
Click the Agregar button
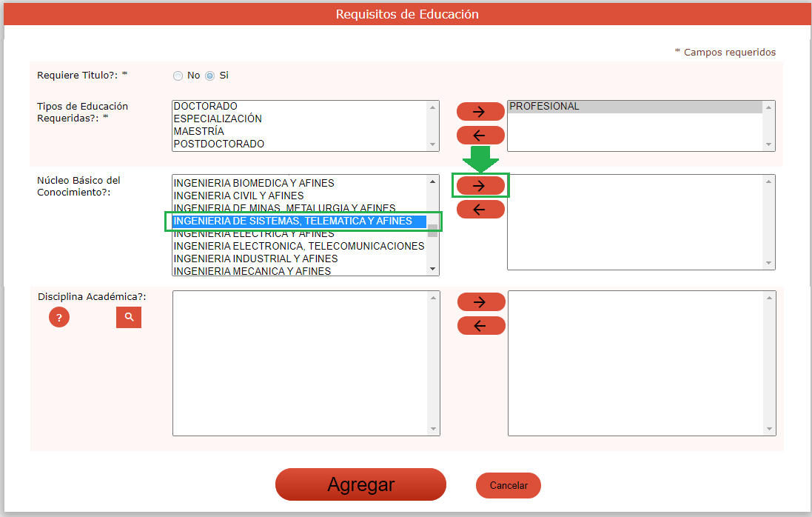(360, 485)
